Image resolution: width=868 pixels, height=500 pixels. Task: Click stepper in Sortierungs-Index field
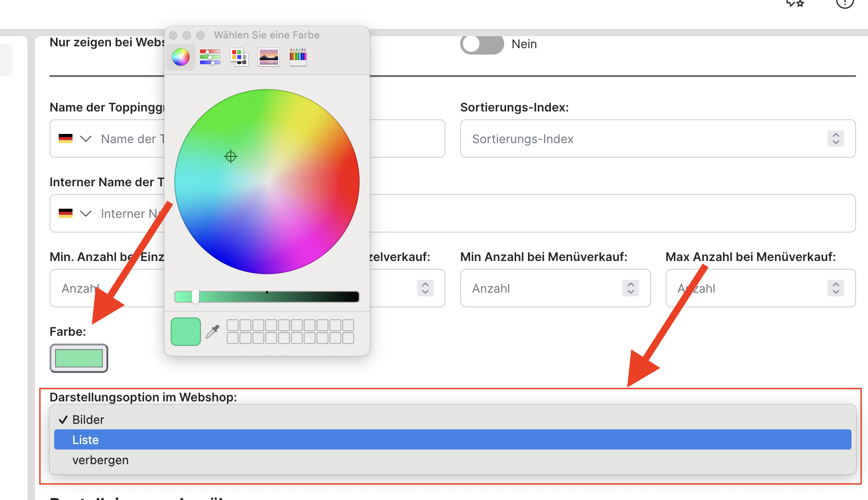tap(835, 139)
